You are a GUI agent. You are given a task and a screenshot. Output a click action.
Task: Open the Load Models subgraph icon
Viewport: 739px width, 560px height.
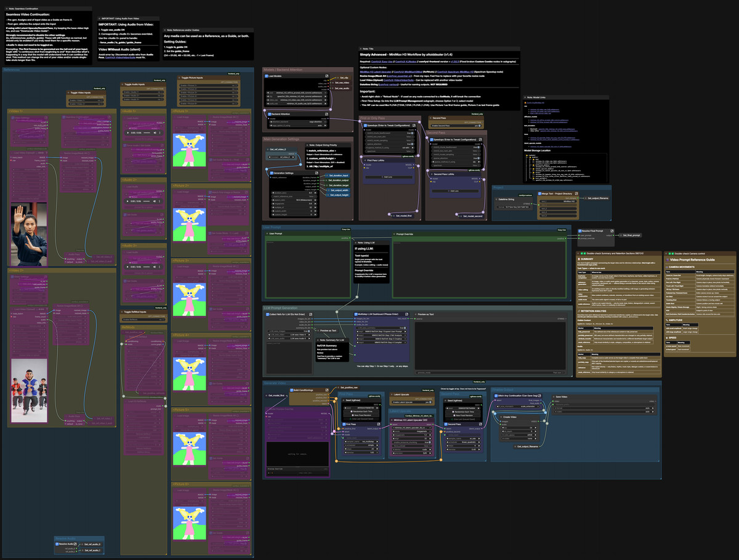tap(326, 76)
